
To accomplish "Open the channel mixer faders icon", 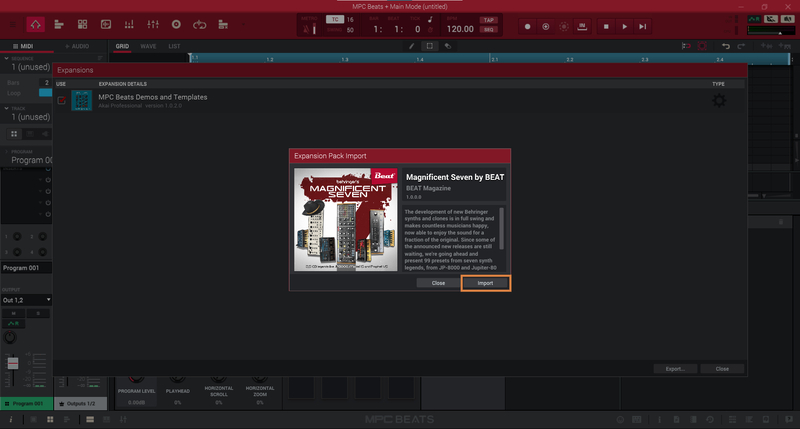I will 153,24.
